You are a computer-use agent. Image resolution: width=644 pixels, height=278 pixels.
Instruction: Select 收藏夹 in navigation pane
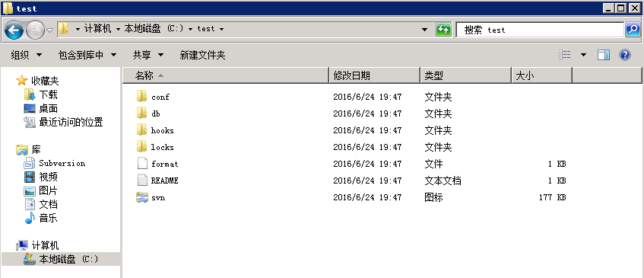pyautogui.click(x=45, y=81)
